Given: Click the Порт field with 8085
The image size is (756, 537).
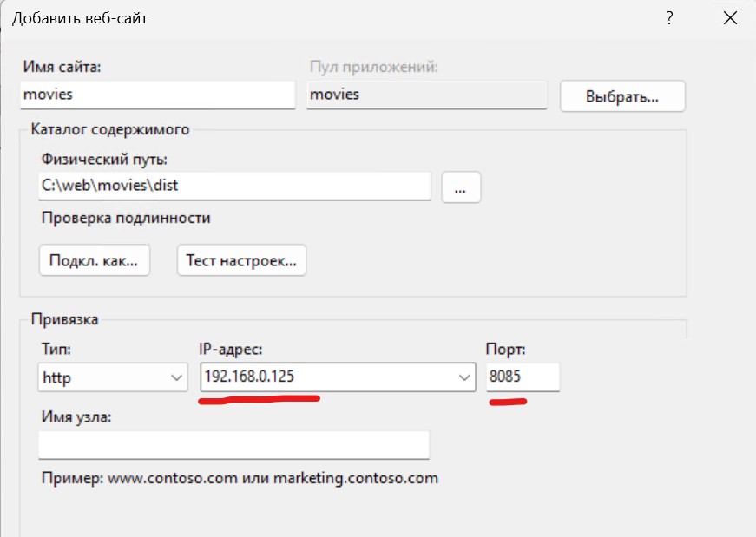Looking at the screenshot, I should (523, 377).
